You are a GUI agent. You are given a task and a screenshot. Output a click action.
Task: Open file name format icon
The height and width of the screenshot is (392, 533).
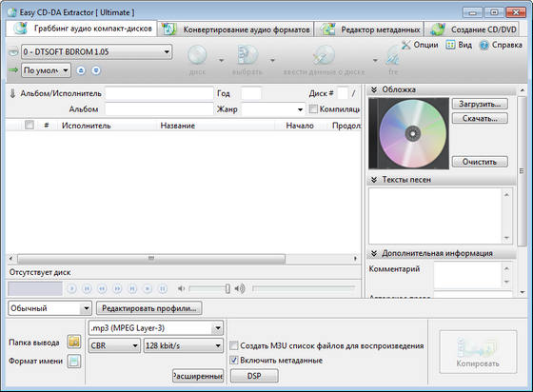[74, 361]
